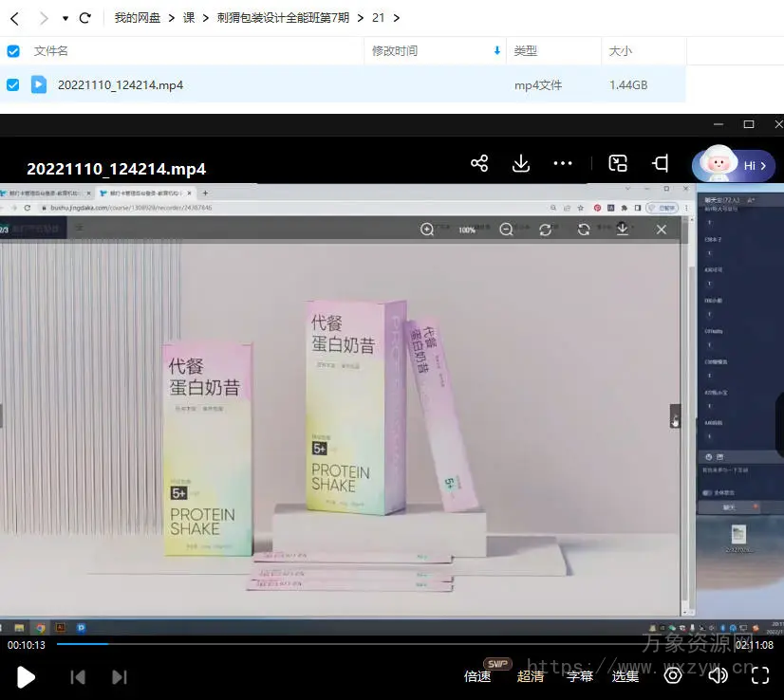Mute the video volume
The image size is (784, 700).
click(x=719, y=675)
